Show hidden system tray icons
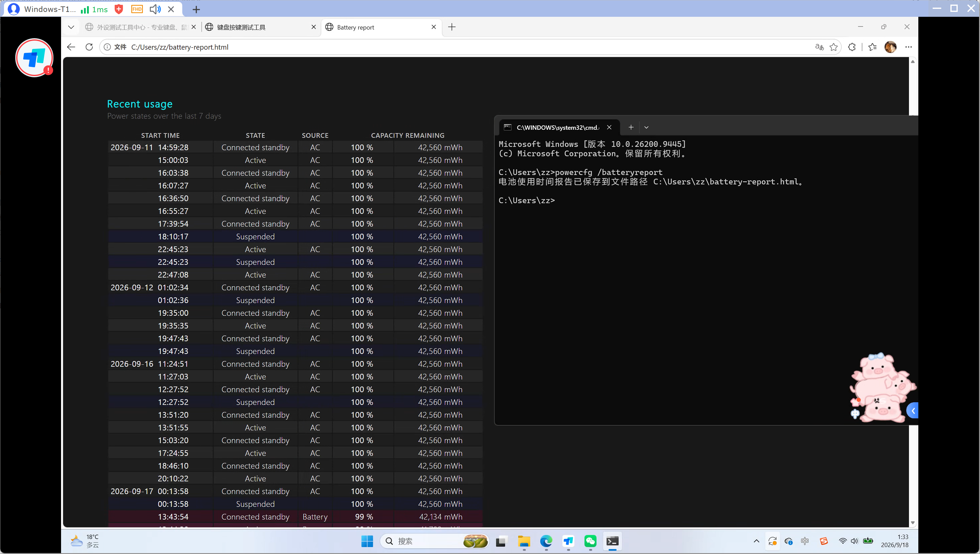This screenshot has height=554, width=980. coord(756,541)
